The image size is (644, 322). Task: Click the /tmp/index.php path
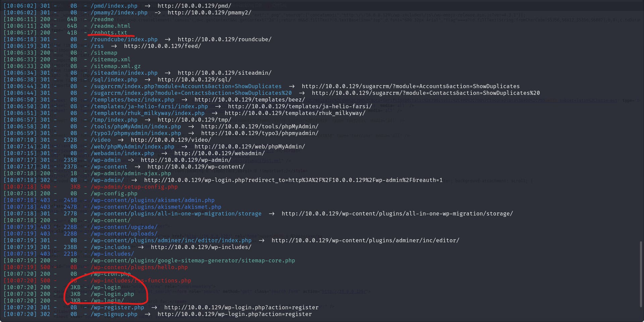pos(114,120)
